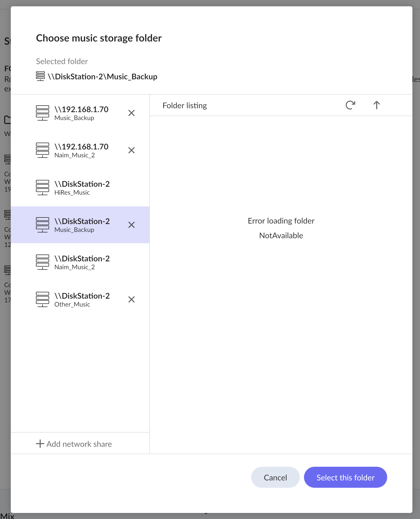Click the plus icon to add share

(x=40, y=444)
